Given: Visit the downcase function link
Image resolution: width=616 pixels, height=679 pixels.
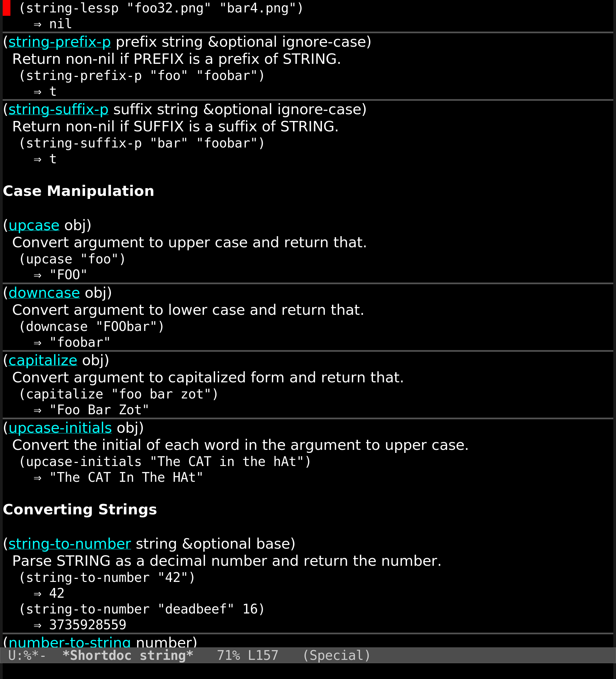Looking at the screenshot, I should (44, 293).
